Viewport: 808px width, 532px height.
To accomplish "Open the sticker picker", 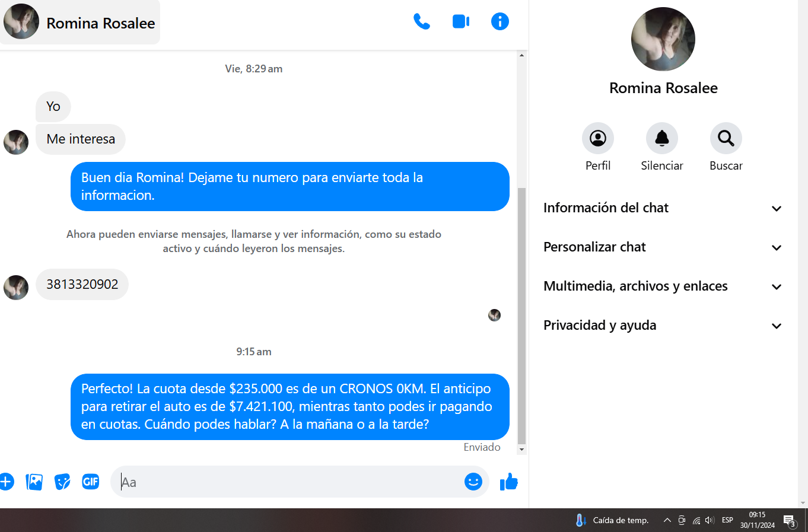I will pos(62,482).
